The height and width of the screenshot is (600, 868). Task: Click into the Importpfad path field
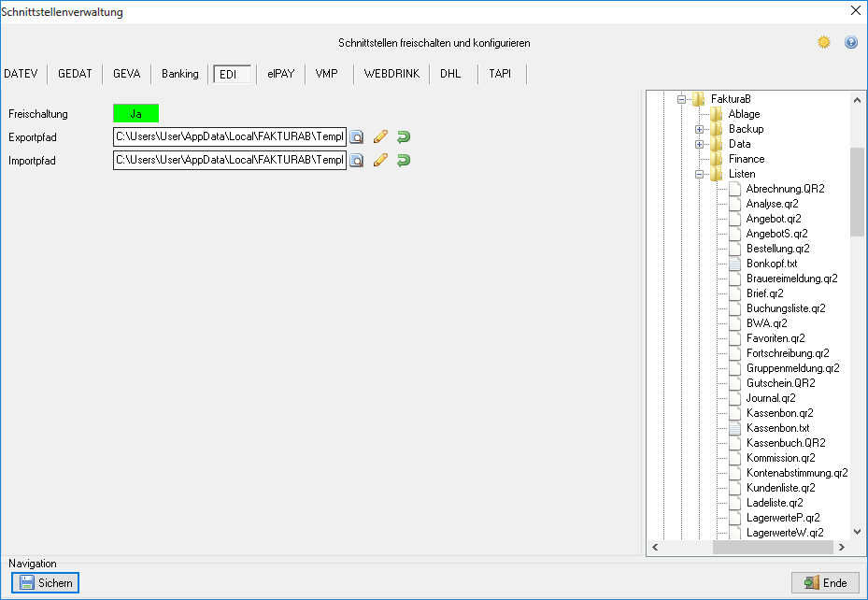(x=230, y=160)
